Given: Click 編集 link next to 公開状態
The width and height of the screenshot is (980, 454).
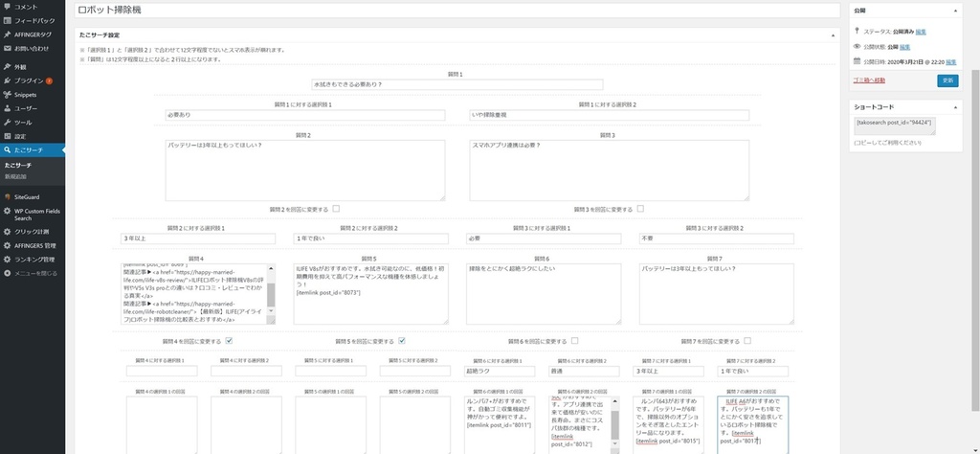Looking at the screenshot, I should [904, 47].
